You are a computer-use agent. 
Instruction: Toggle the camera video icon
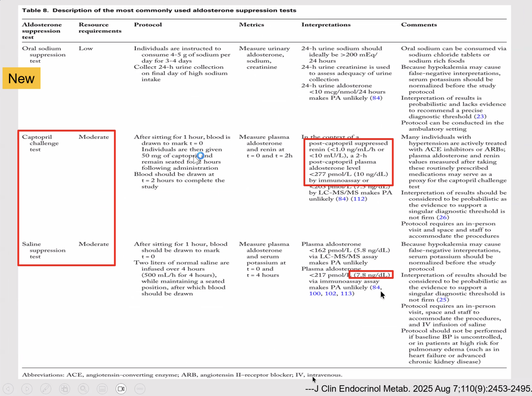pyautogui.click(x=121, y=389)
